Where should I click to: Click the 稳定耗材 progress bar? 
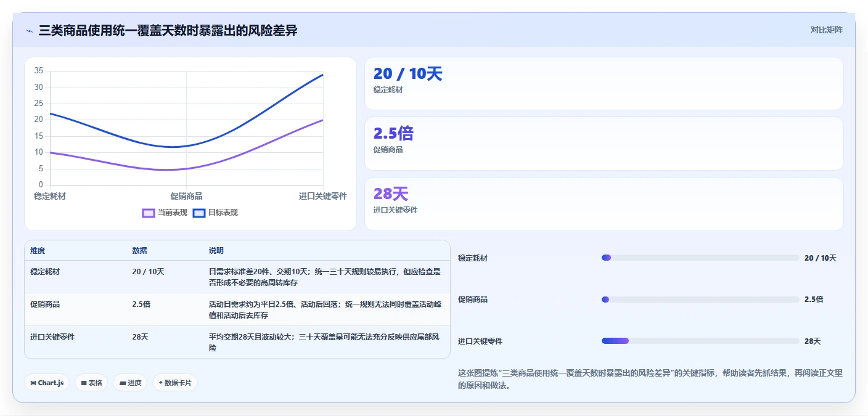[700, 258]
